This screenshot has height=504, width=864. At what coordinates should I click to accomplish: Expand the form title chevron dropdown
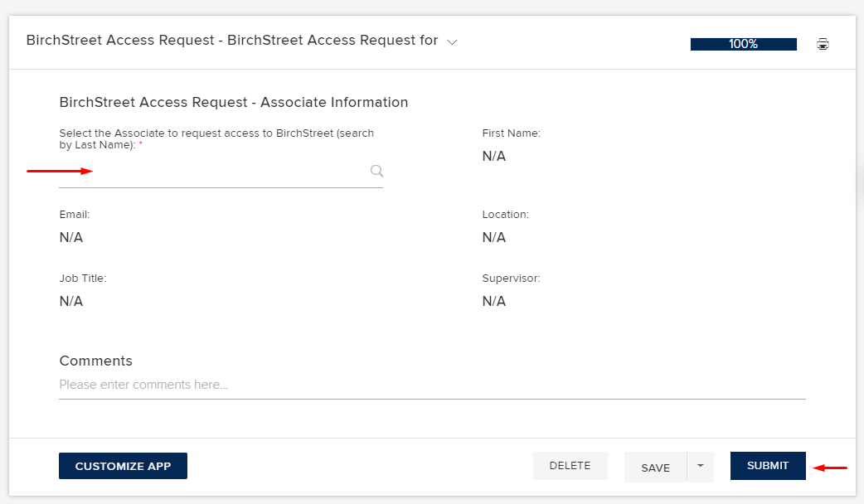click(452, 41)
